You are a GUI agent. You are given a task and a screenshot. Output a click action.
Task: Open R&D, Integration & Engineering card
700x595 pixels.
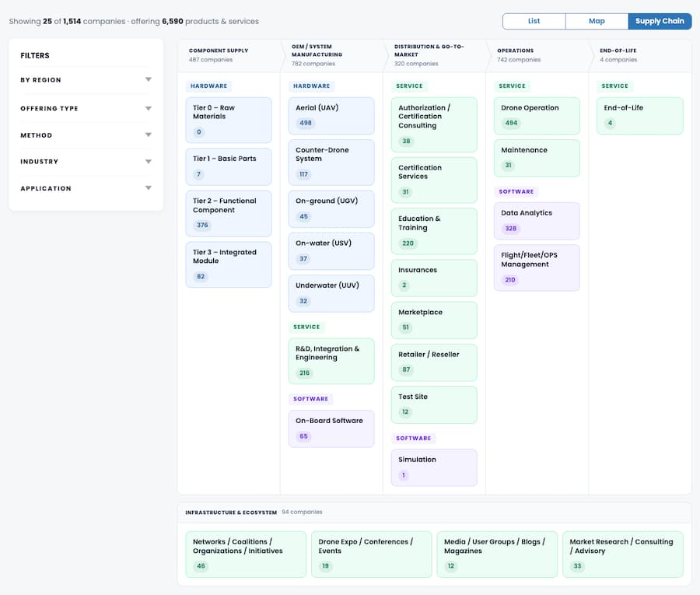331,361
